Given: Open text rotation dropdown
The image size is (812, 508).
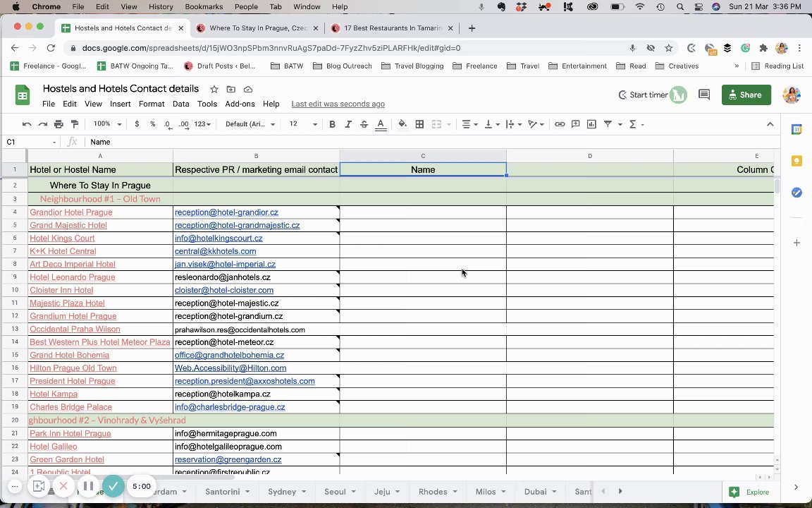Looking at the screenshot, I should click(x=536, y=124).
